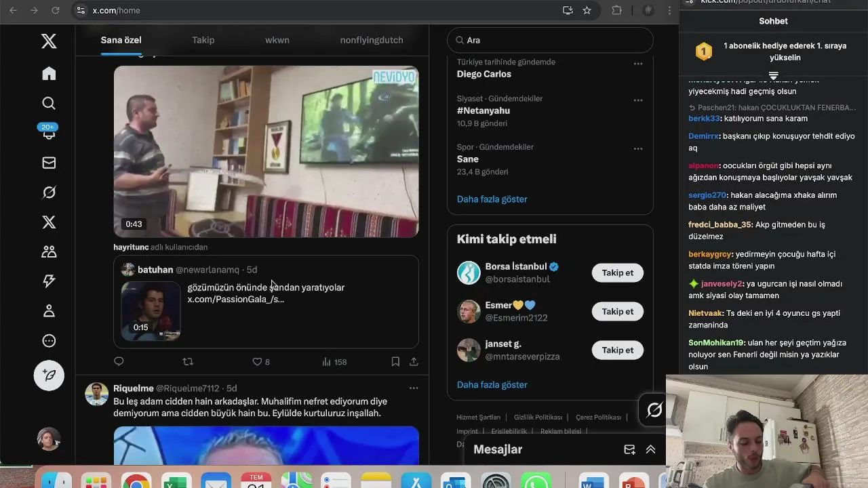868x488 pixels.
Task: Open the Gizlilik Politikası link
Action: tap(538, 418)
